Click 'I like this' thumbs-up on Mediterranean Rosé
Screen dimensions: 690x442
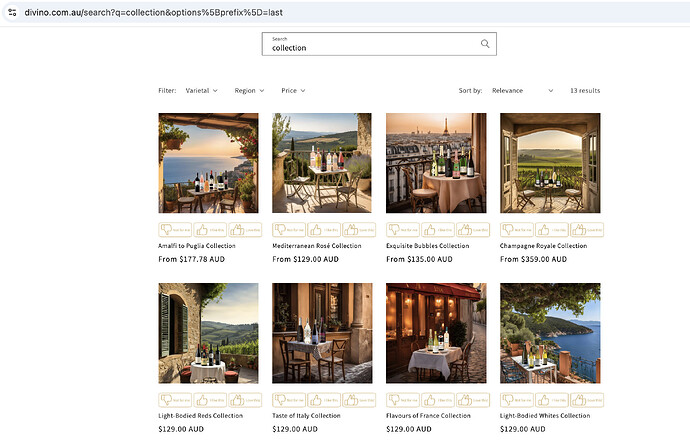tap(322, 230)
